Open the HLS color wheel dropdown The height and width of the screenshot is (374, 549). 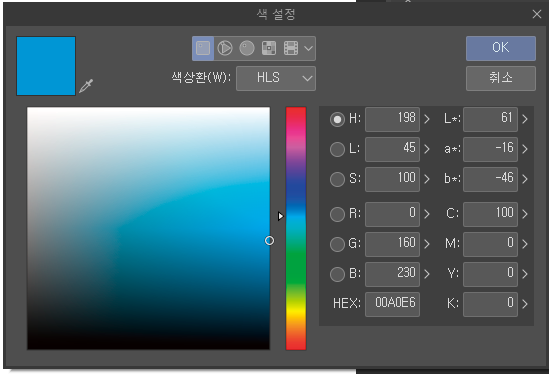[276, 78]
